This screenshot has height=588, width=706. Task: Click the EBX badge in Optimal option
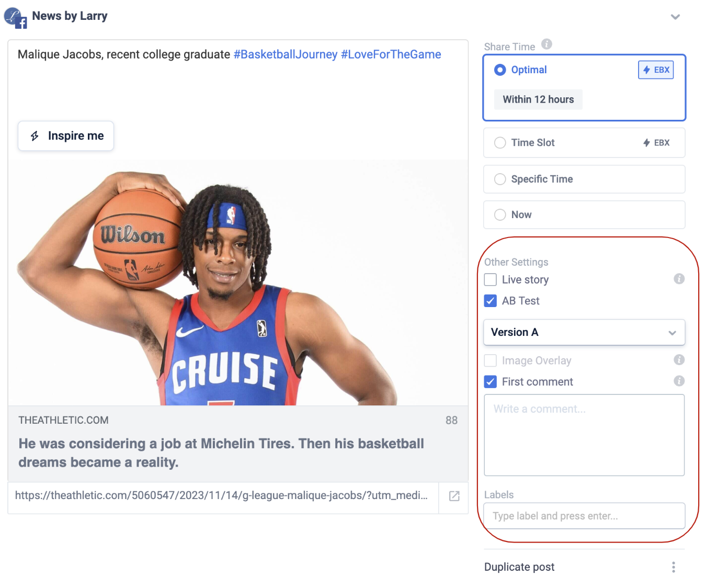coord(656,70)
